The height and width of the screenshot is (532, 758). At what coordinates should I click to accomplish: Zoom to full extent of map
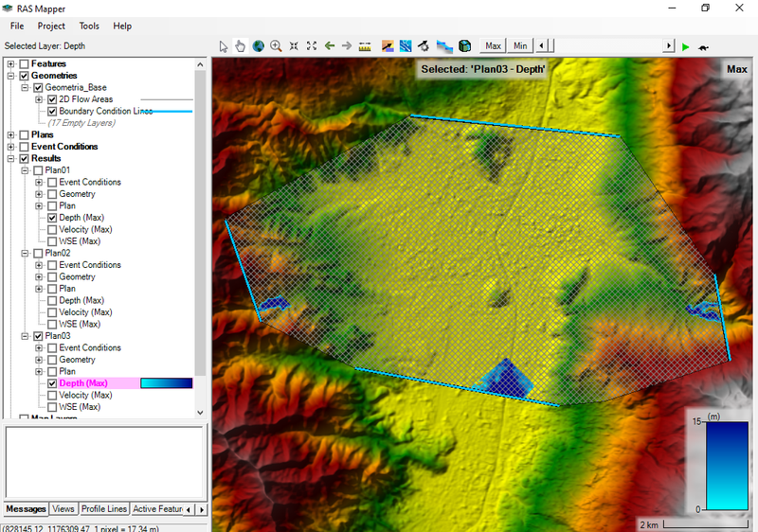(312, 45)
